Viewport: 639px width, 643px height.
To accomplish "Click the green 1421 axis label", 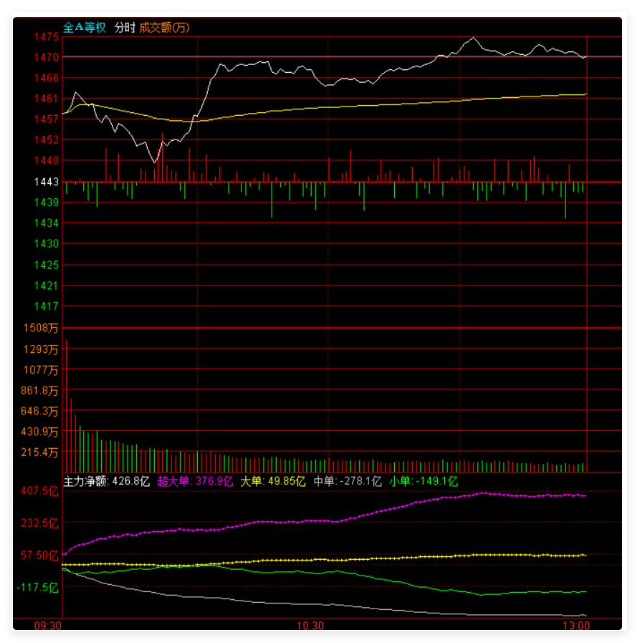I will pos(46,285).
